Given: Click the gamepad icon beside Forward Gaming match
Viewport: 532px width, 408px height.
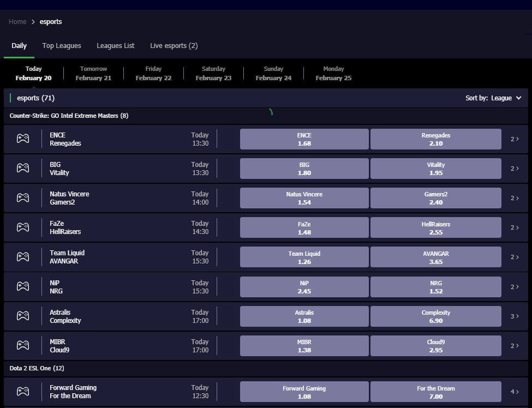Looking at the screenshot, I should click(22, 391).
